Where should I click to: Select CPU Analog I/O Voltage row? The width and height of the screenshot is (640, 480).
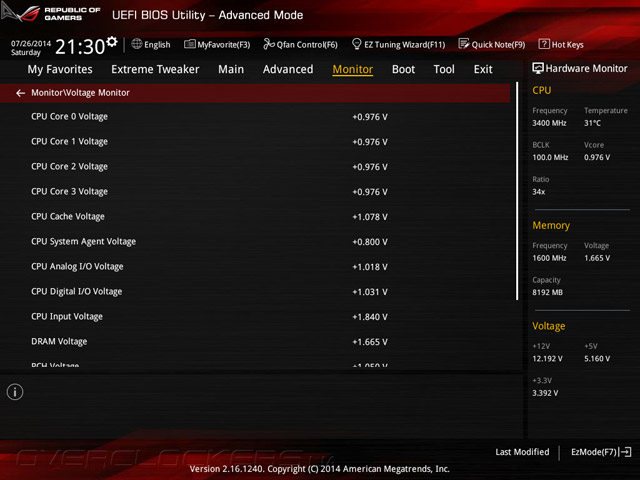pos(255,267)
